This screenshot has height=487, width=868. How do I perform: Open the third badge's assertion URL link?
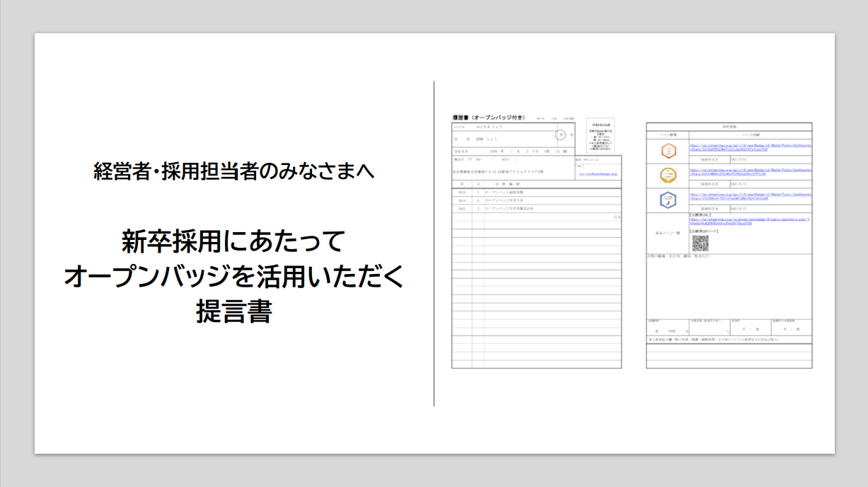pyautogui.click(x=751, y=195)
